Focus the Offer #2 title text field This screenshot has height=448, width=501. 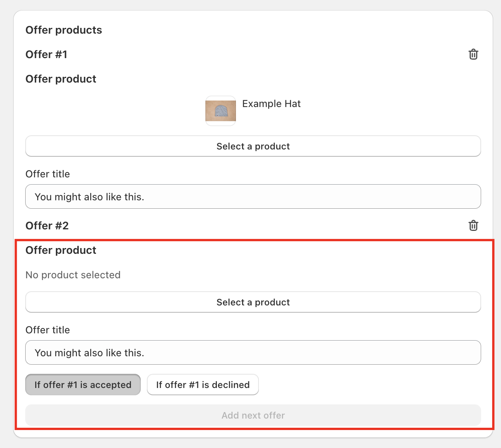tap(253, 352)
